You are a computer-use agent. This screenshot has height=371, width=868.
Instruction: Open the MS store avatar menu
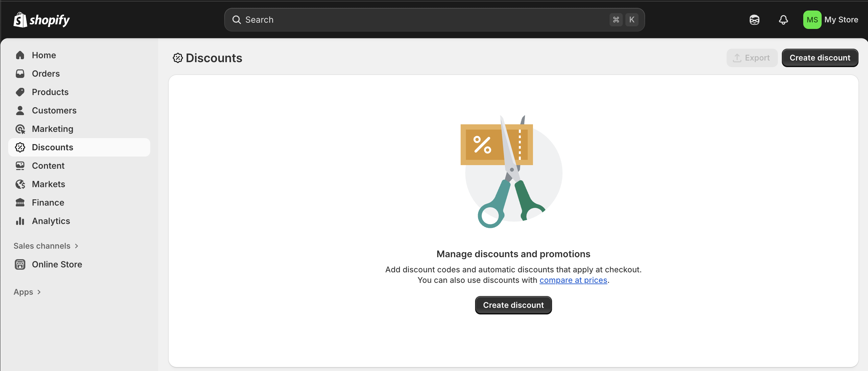coord(812,19)
